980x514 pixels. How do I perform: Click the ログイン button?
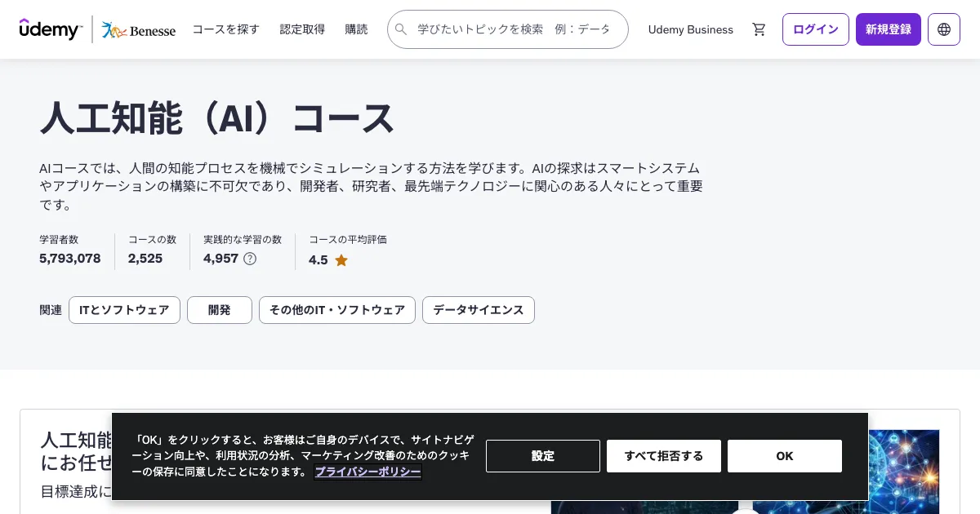click(x=816, y=29)
